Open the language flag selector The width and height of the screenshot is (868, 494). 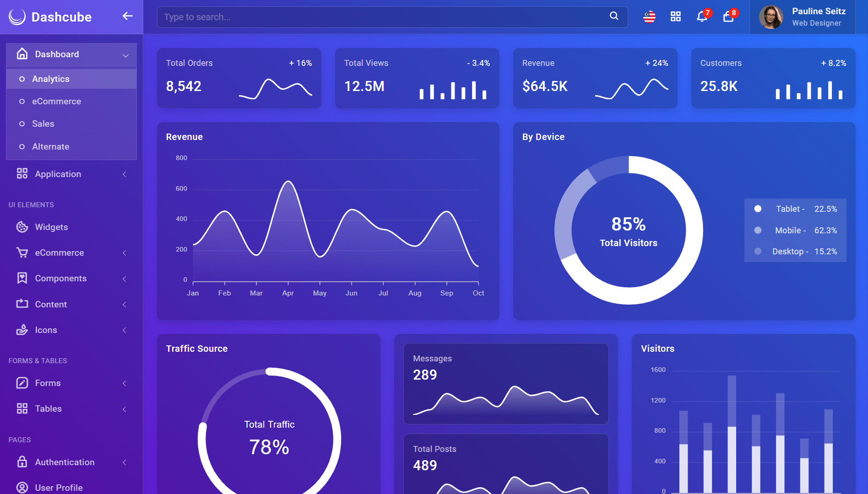point(649,17)
